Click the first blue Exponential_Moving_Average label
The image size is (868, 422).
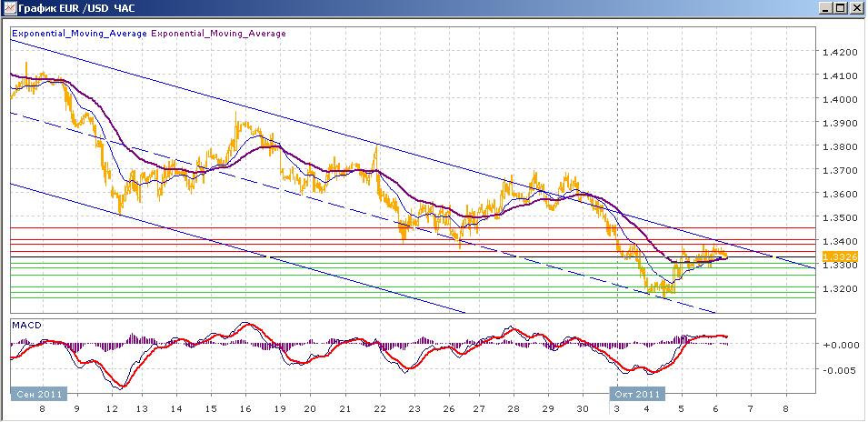(79, 34)
